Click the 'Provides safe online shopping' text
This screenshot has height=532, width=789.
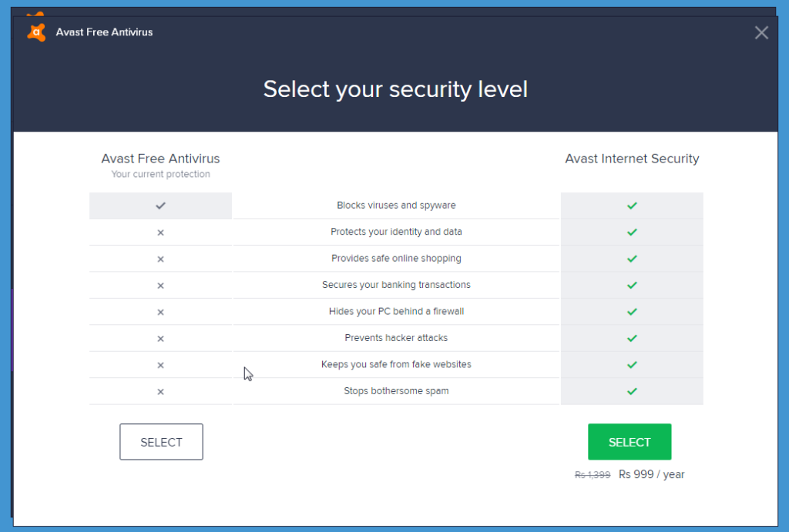coord(396,259)
